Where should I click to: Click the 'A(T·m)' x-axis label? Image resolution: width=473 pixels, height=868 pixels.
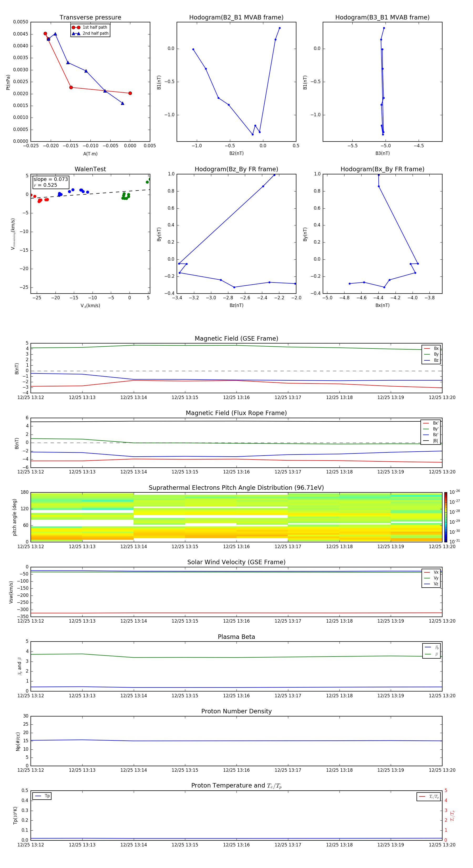point(90,154)
